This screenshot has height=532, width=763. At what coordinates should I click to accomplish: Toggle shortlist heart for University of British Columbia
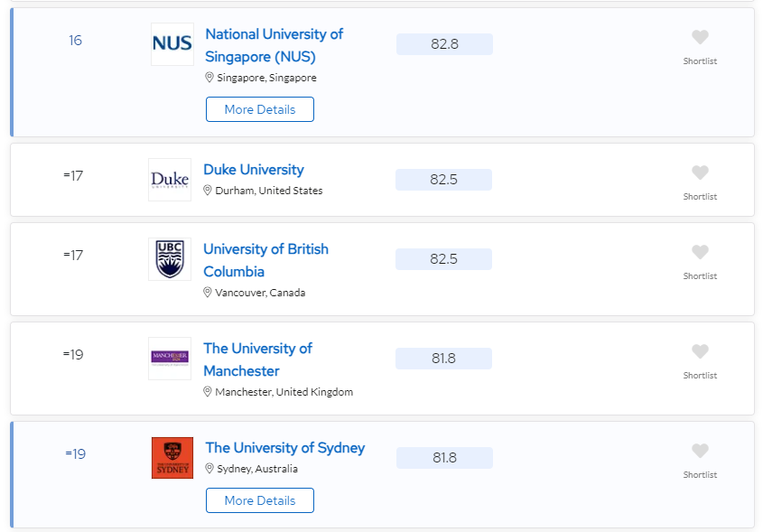point(700,252)
